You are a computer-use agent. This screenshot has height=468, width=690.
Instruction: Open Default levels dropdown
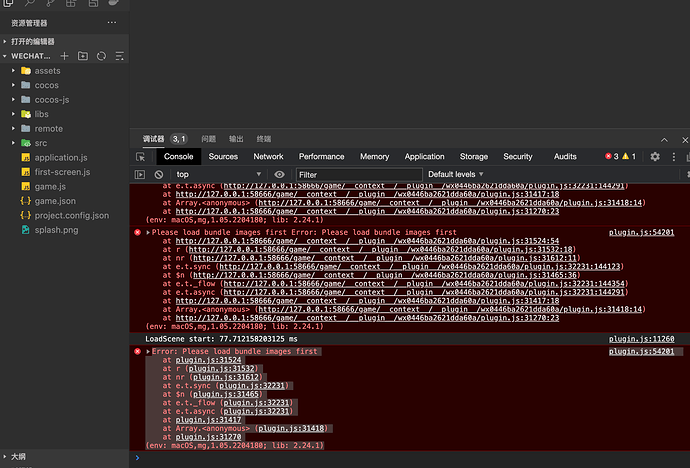coord(456,174)
